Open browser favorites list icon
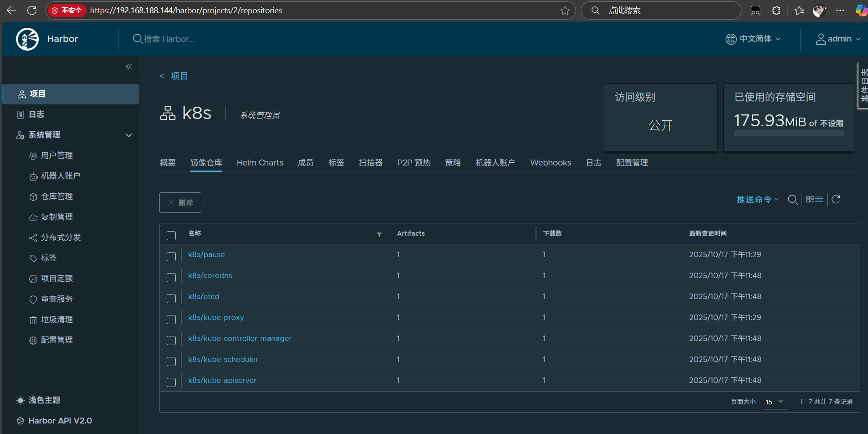The image size is (868, 434). (799, 10)
